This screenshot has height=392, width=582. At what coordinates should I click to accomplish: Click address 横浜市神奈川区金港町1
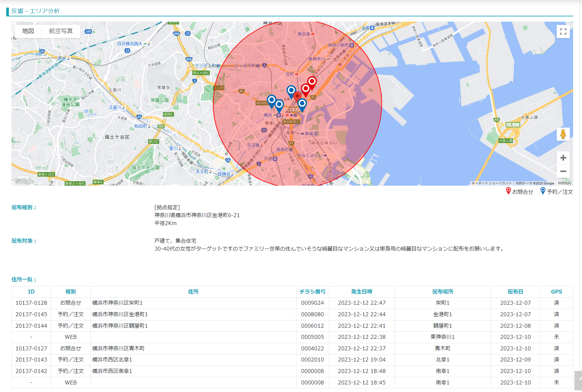pyautogui.click(x=120, y=315)
